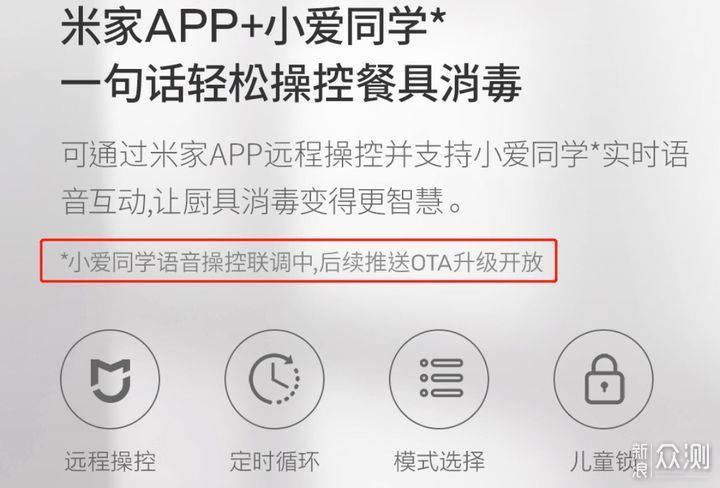Screen dimensions: 720x488
Task: Click the 新浪众测 watermark logo
Action: pos(671,458)
